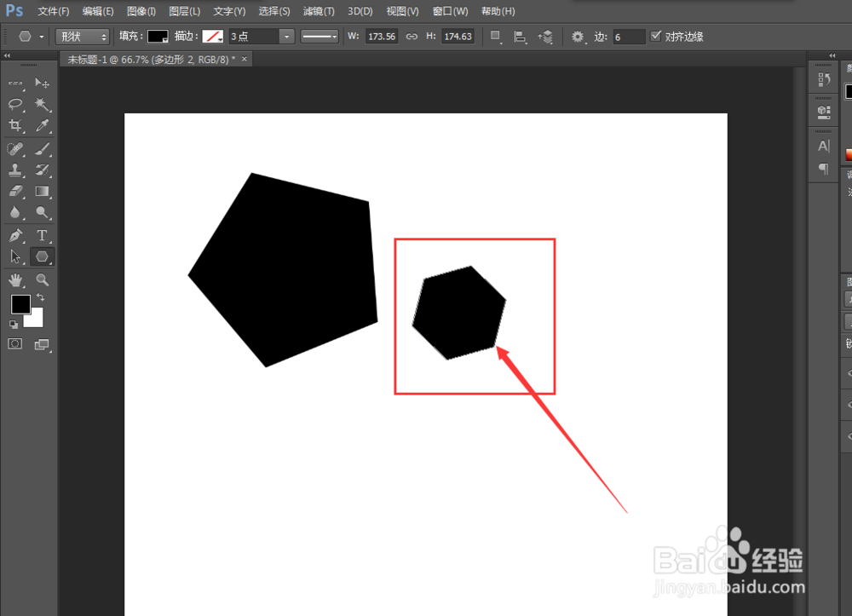
Task: Open path operations dropdown
Action: [495, 37]
